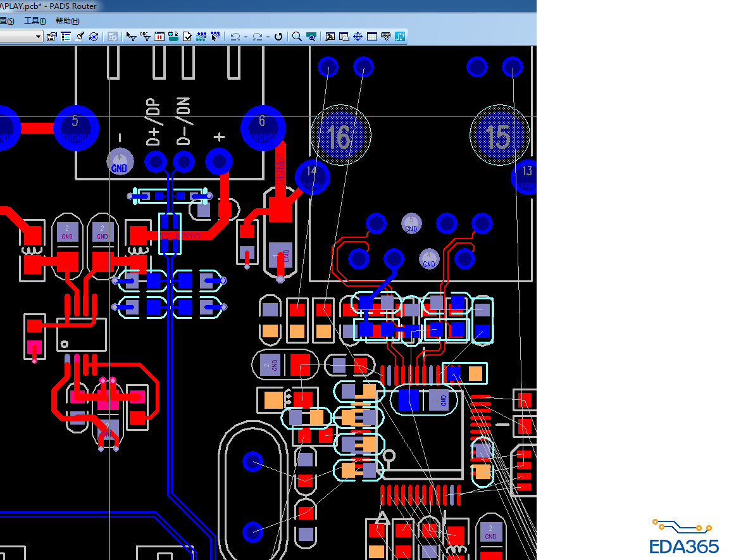Click the component swap toolbar icon

tap(173, 36)
